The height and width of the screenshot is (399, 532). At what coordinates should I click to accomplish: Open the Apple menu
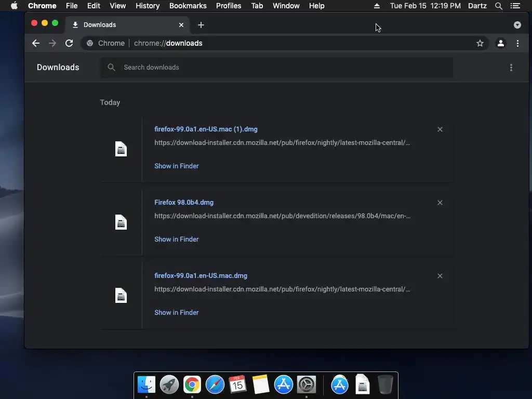(14, 6)
